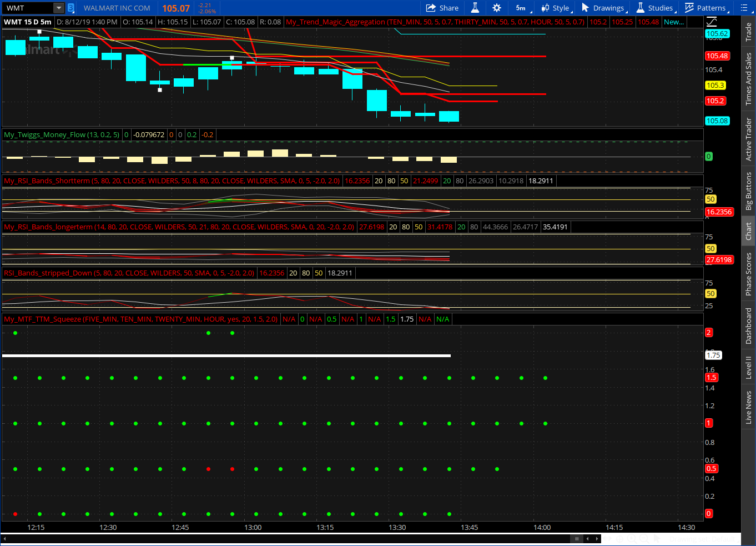
Task: Click the blue symbol link number icon
Action: [71, 8]
